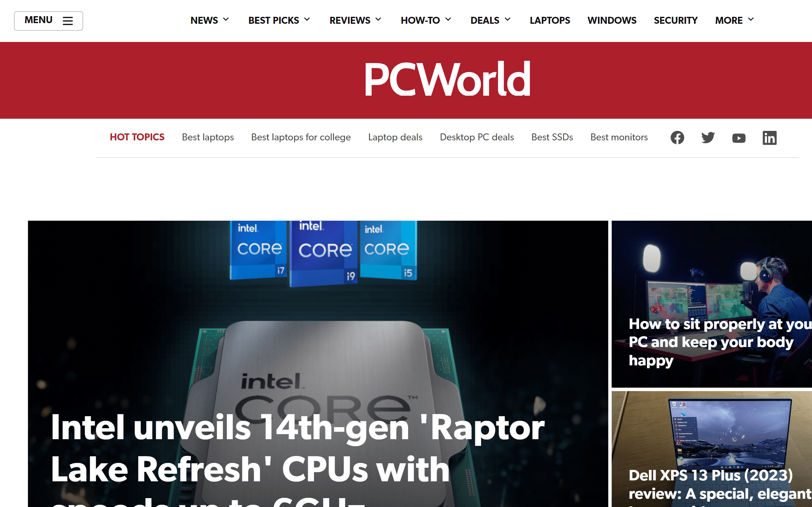
Task: Open the Best laptops for college link
Action: [x=301, y=137]
